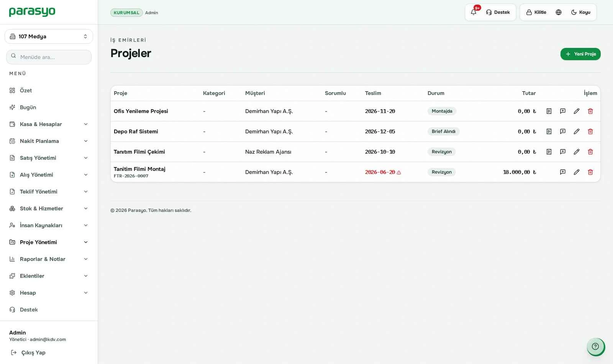
Task: Delete Depo Raf Sistemi with trash icon
Action: pyautogui.click(x=590, y=131)
